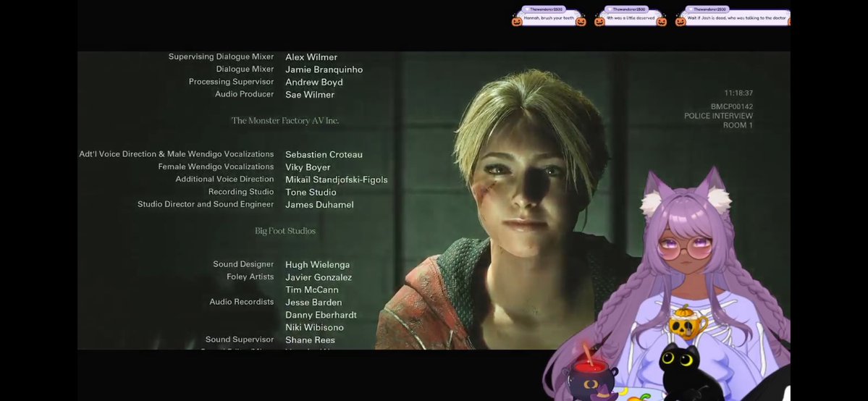This screenshot has height=401, width=868.
Task: Click heart icon on the "Wait if Josh is dead" bubble
Action: pos(691,9)
